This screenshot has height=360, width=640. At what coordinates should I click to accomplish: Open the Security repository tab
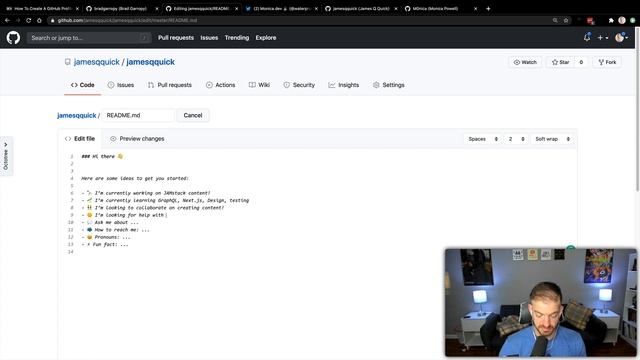(x=299, y=85)
